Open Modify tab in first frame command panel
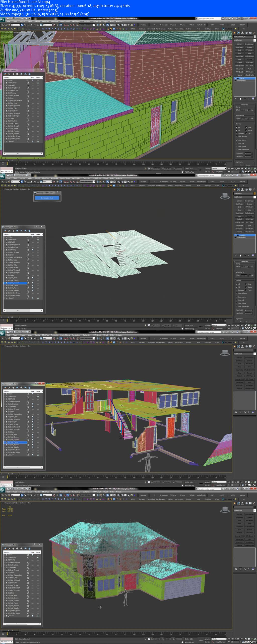Screen dimensions: 257x644 pos(238,33)
